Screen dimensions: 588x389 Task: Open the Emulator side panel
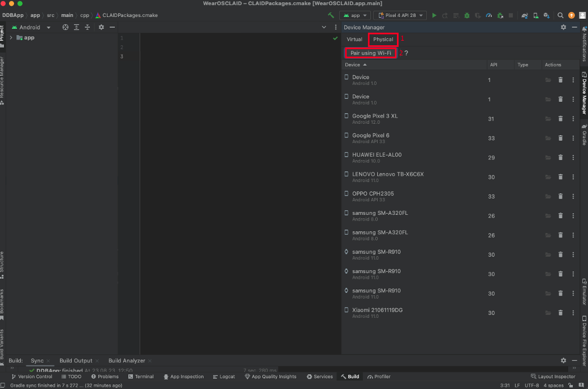[x=584, y=292]
